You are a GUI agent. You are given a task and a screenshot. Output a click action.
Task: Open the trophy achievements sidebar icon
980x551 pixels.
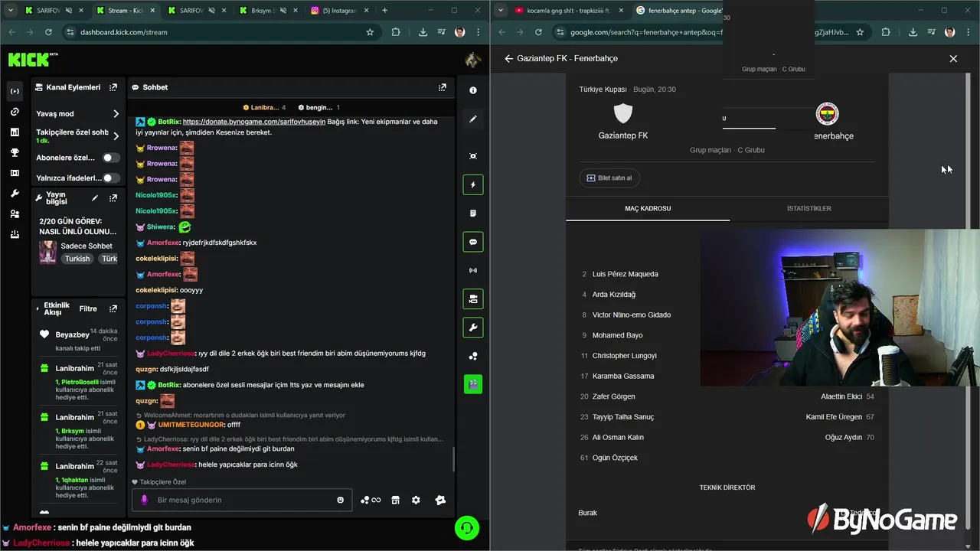click(x=15, y=153)
